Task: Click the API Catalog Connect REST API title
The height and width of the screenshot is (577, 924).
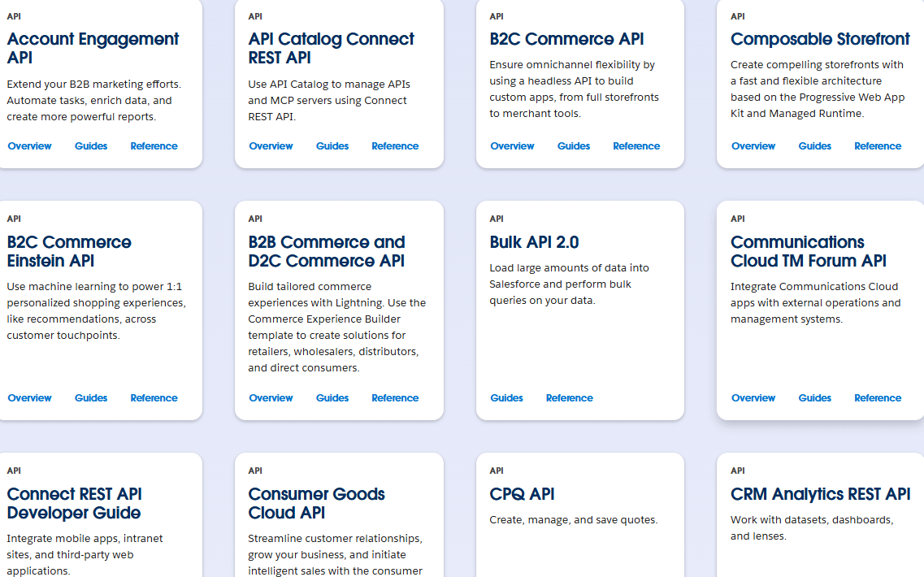Action: click(x=332, y=48)
